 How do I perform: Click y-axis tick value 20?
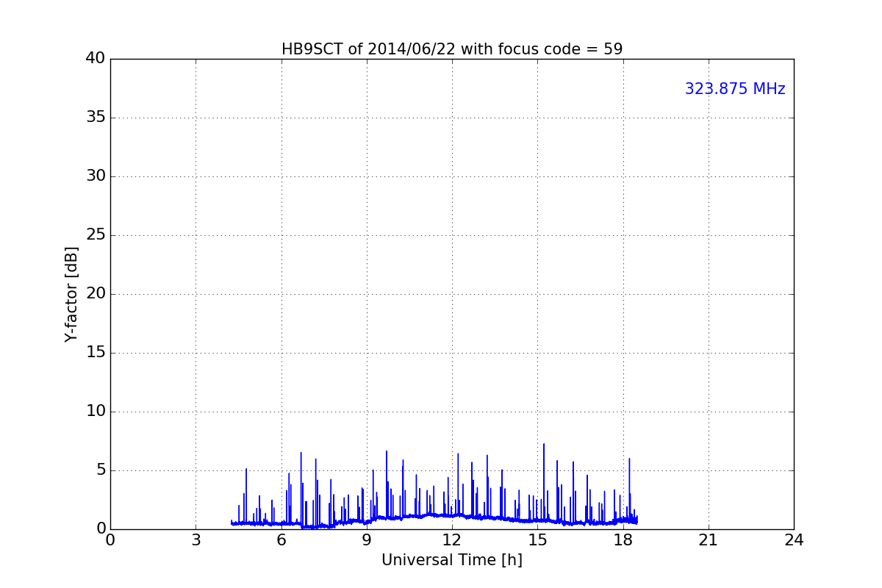pos(95,294)
